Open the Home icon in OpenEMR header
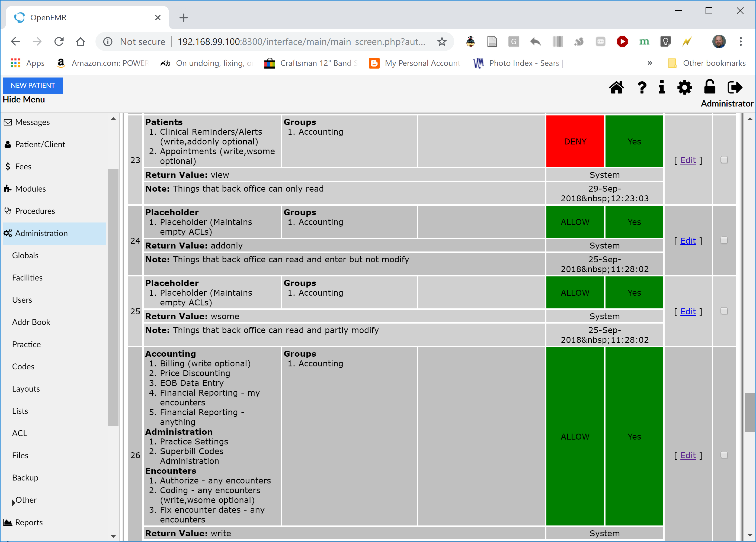The height and width of the screenshot is (542, 756). click(616, 88)
